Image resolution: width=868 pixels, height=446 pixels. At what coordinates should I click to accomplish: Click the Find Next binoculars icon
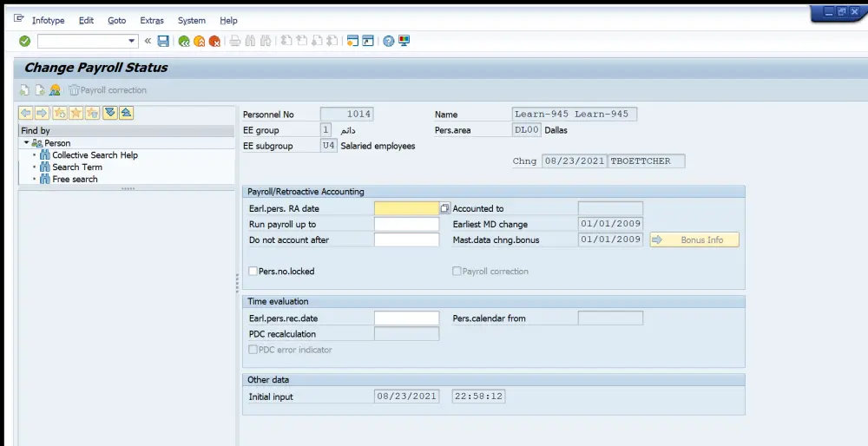tap(266, 41)
